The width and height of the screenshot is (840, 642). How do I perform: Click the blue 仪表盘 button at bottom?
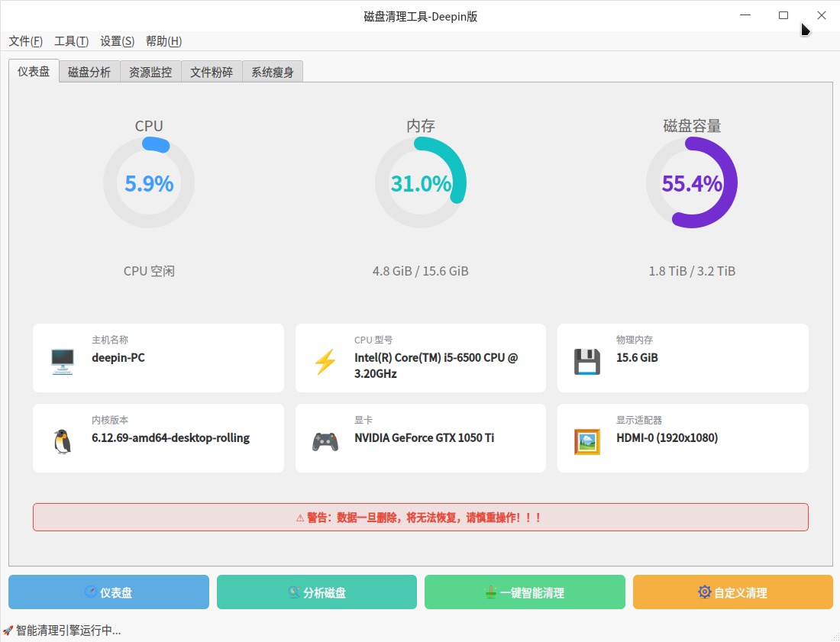(108, 592)
